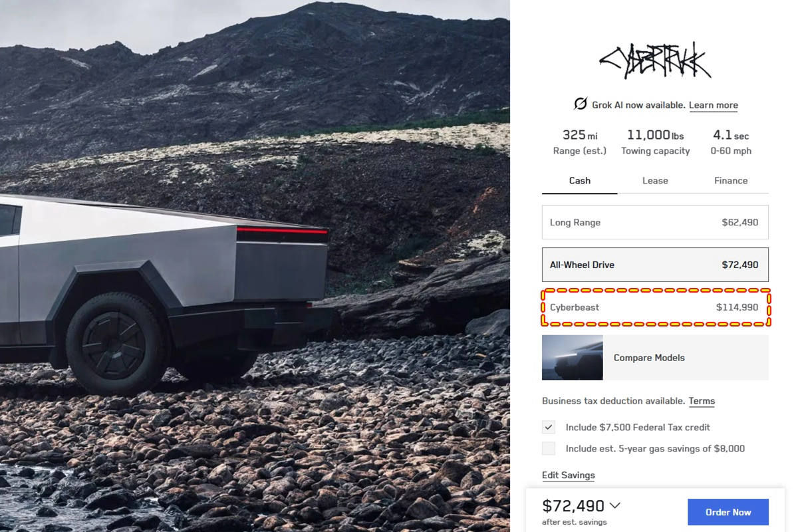Expand the price chevron next to $72,490

pos(614,505)
